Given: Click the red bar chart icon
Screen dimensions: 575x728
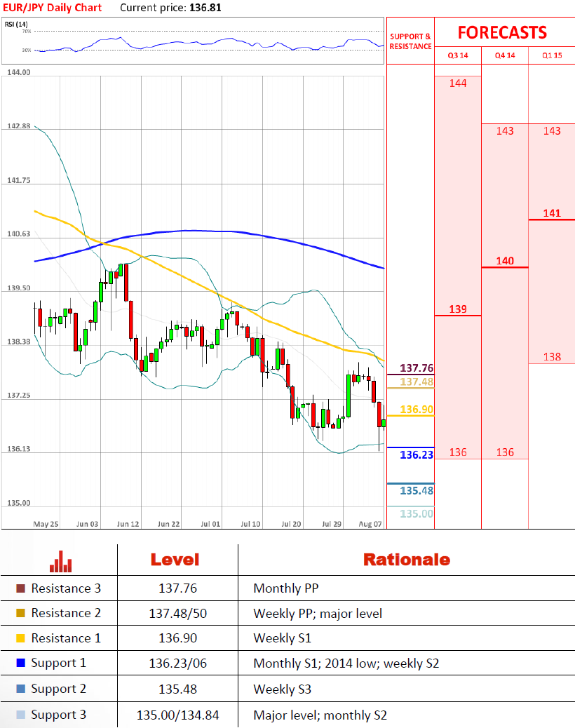Looking at the screenshot, I should click(61, 561).
